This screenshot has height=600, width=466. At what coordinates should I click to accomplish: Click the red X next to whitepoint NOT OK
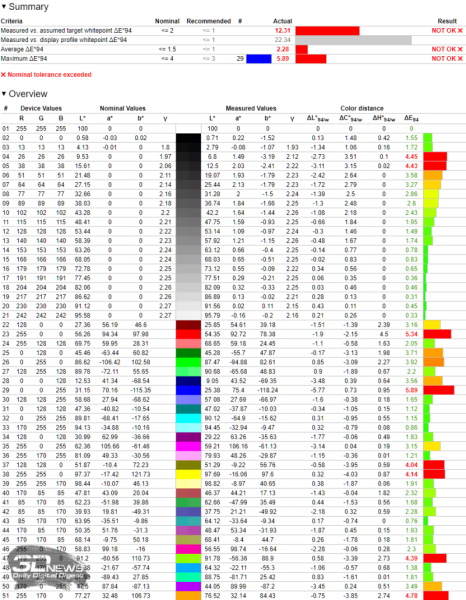coord(460,31)
